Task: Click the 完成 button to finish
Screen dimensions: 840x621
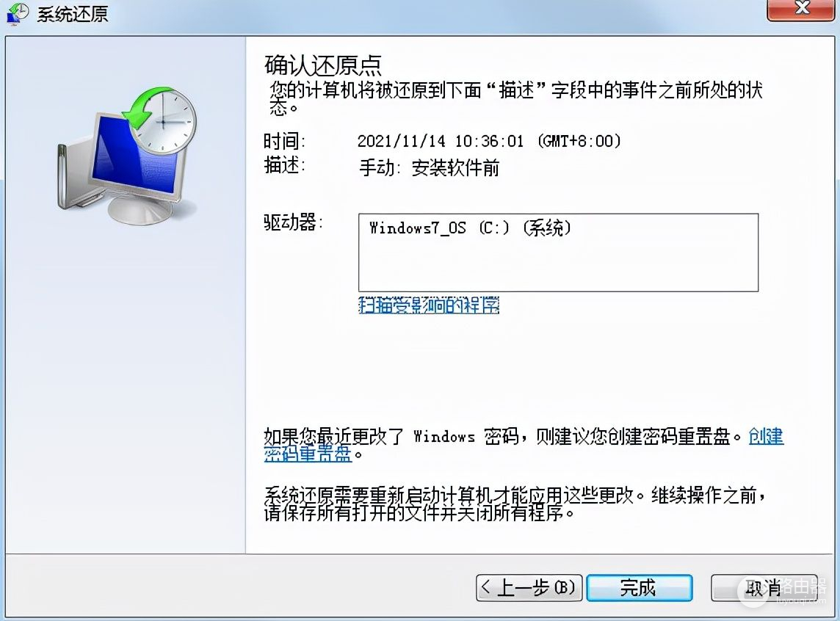Action: click(x=639, y=588)
